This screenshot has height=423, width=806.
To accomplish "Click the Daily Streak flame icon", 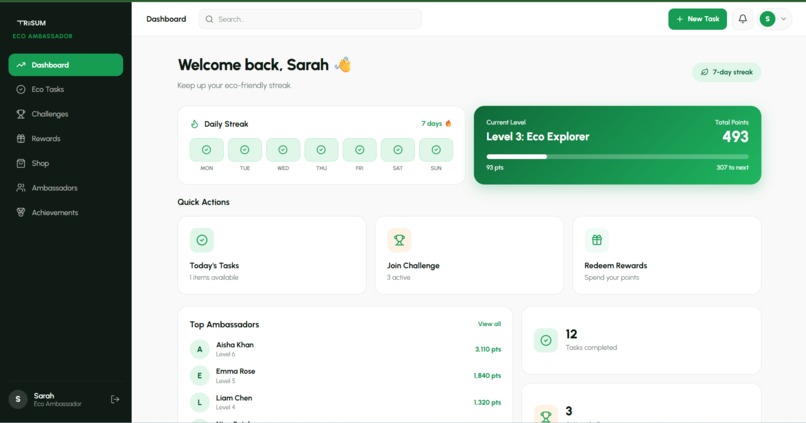I will (x=194, y=124).
